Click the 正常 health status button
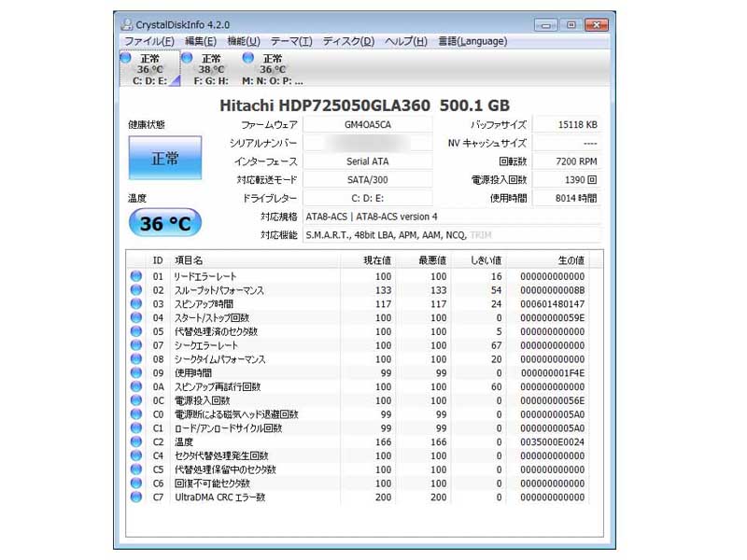This screenshot has width=747, height=560. [x=164, y=159]
